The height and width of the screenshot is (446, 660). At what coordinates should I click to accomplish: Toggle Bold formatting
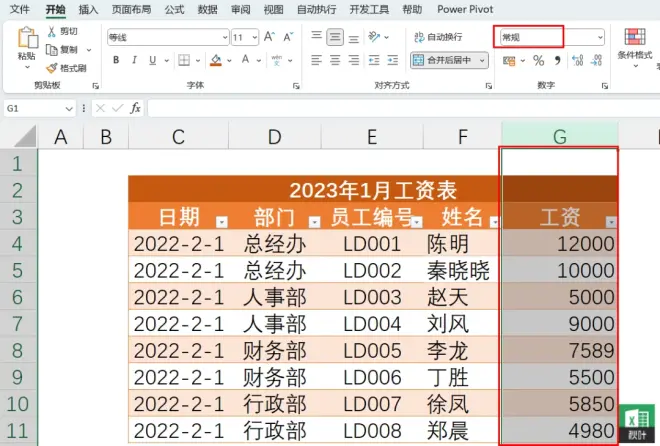point(116,60)
